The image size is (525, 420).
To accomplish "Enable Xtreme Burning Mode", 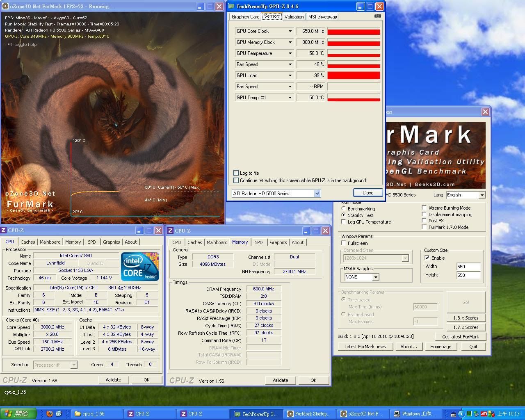I will coord(424,208).
